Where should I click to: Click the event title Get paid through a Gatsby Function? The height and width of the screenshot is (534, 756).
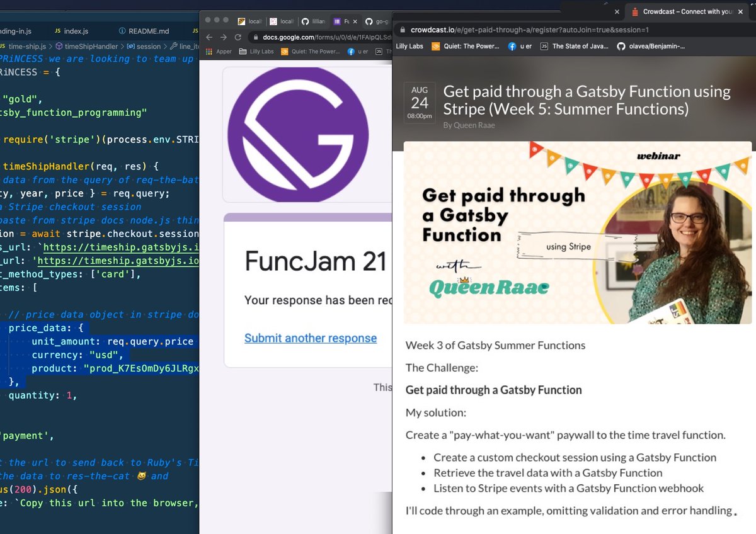click(587, 100)
